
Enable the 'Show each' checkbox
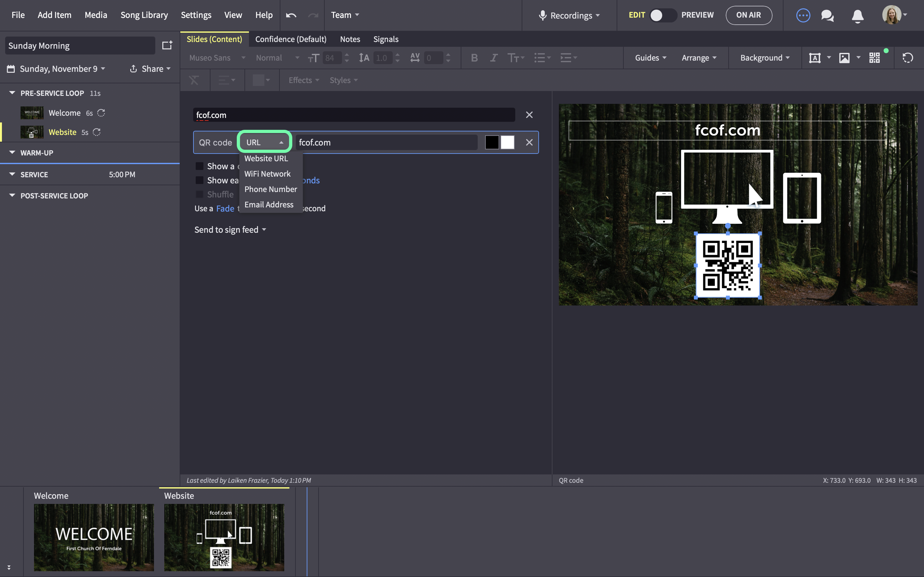coord(199,180)
